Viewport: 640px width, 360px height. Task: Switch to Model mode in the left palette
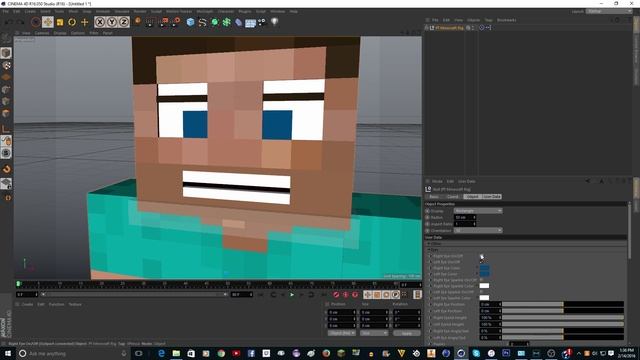point(6,53)
